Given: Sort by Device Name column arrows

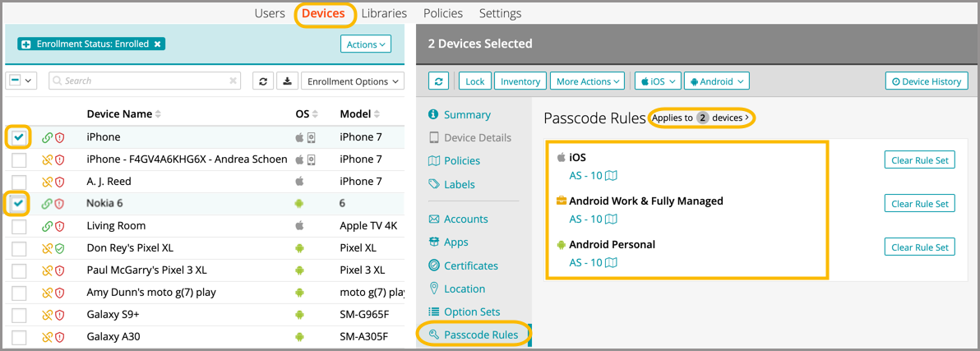Looking at the screenshot, I should pyautogui.click(x=159, y=114).
